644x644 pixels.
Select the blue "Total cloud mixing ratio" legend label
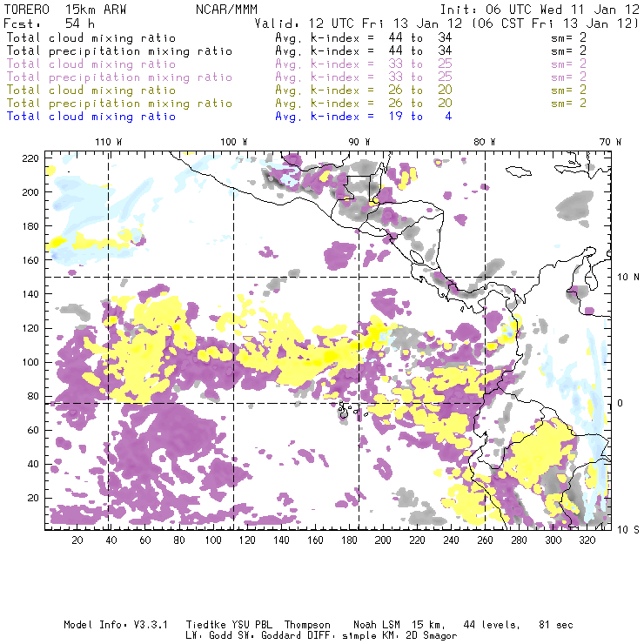point(91,117)
